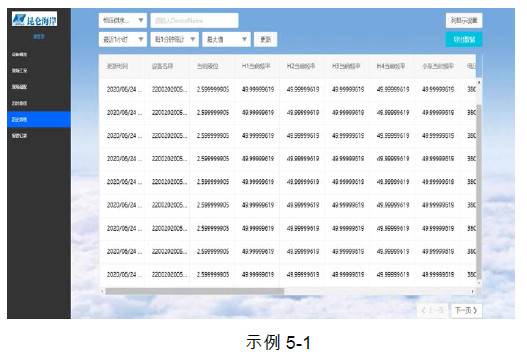This screenshot has height=363, width=527.
Task: Expand the 最大值 aggregation dropdown
Action: (x=226, y=40)
